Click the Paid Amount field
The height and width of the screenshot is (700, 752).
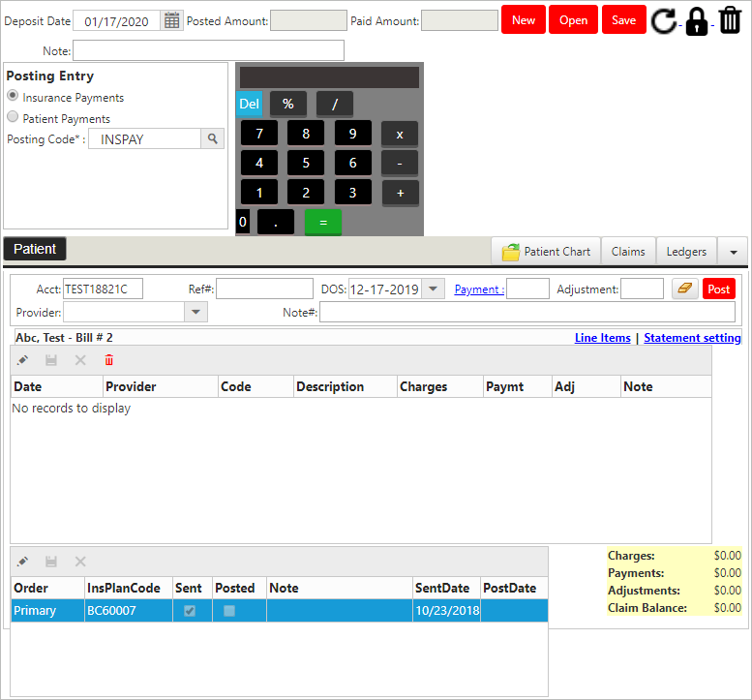(460, 20)
